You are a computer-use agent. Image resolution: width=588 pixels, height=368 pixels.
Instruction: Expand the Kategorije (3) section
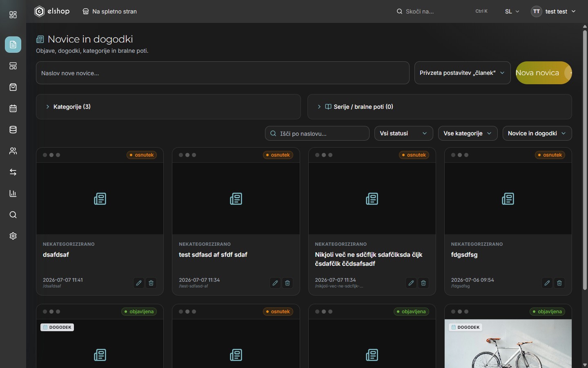point(168,107)
